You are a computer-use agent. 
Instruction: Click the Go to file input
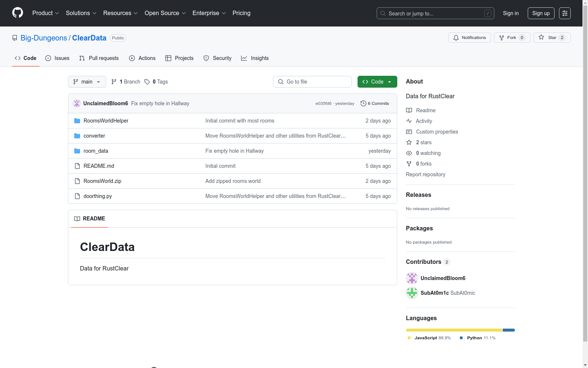click(x=312, y=82)
